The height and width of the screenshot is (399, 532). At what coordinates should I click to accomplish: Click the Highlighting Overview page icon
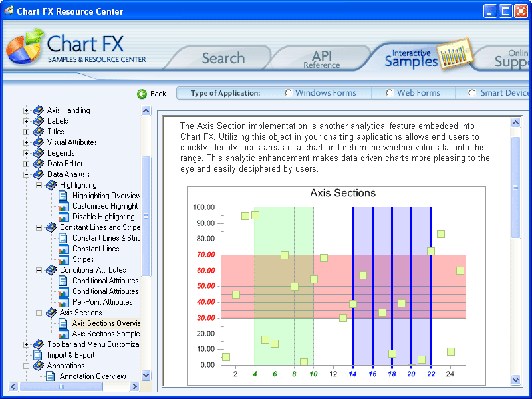[x=63, y=196]
